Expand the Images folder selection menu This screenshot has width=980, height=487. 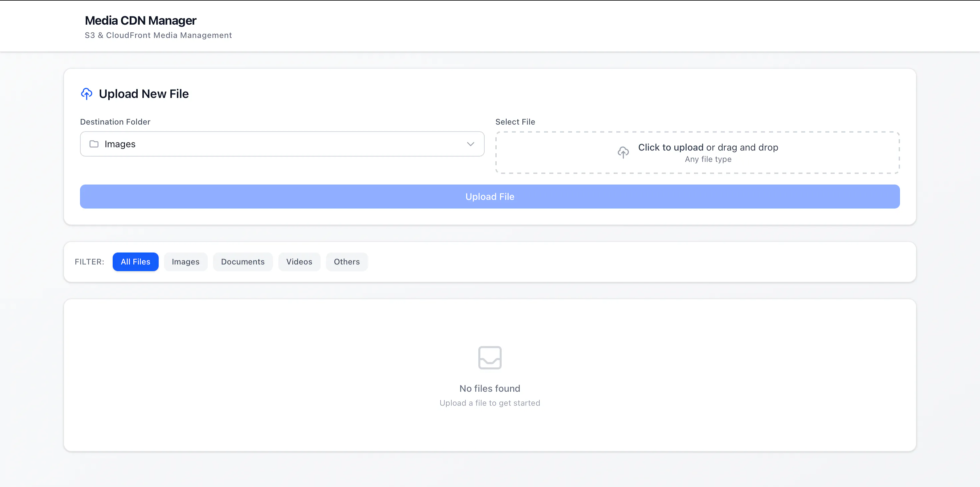click(282, 144)
